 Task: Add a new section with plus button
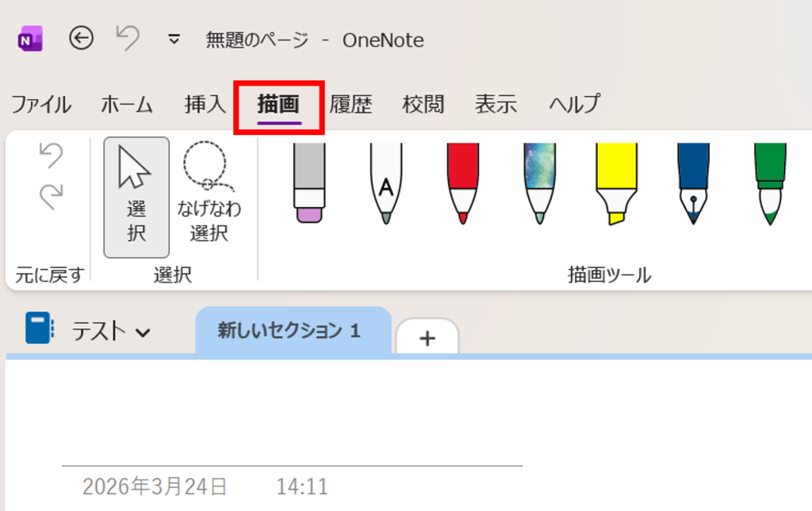click(x=427, y=338)
